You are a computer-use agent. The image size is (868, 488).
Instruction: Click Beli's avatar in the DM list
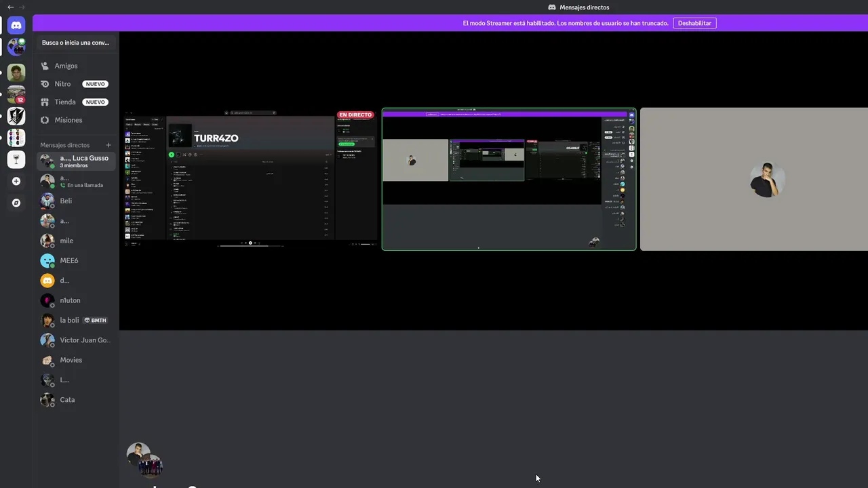(47, 201)
